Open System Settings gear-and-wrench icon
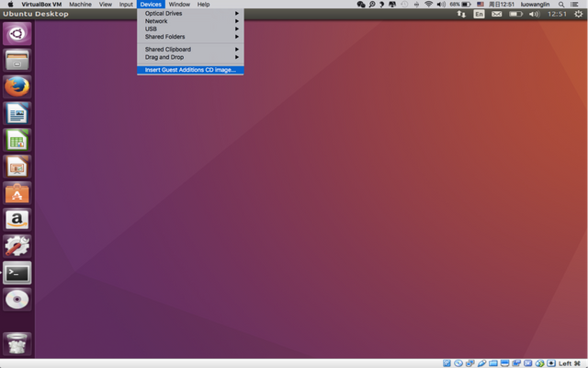This screenshot has width=588, height=368. pyautogui.click(x=17, y=247)
